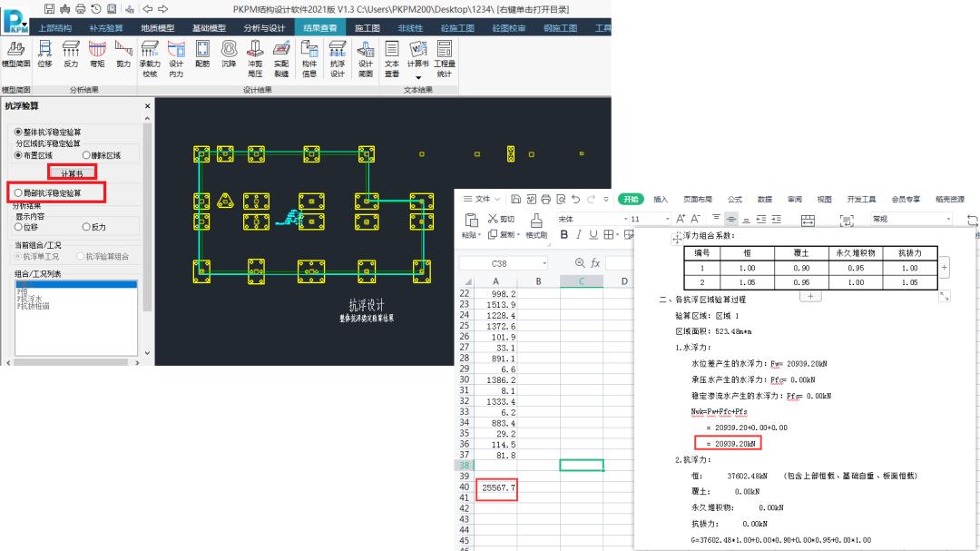Open the cell name box dropdown C38
Image resolution: width=980 pixels, height=551 pixels.
click(x=544, y=263)
